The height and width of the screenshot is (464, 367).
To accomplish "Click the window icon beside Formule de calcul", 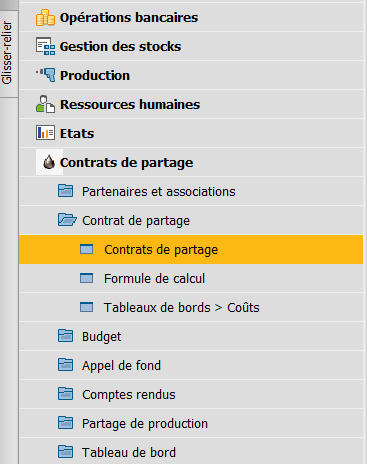I will pyautogui.click(x=87, y=278).
